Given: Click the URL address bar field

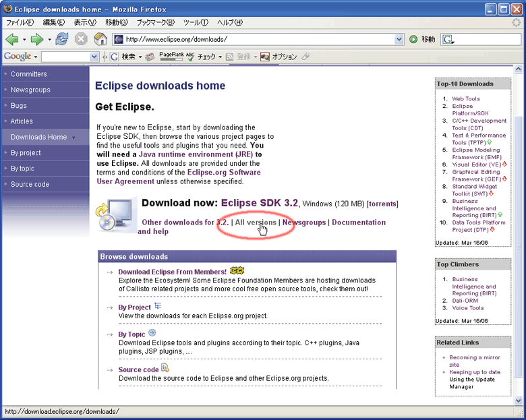Looking at the screenshot, I should pyautogui.click(x=259, y=39).
